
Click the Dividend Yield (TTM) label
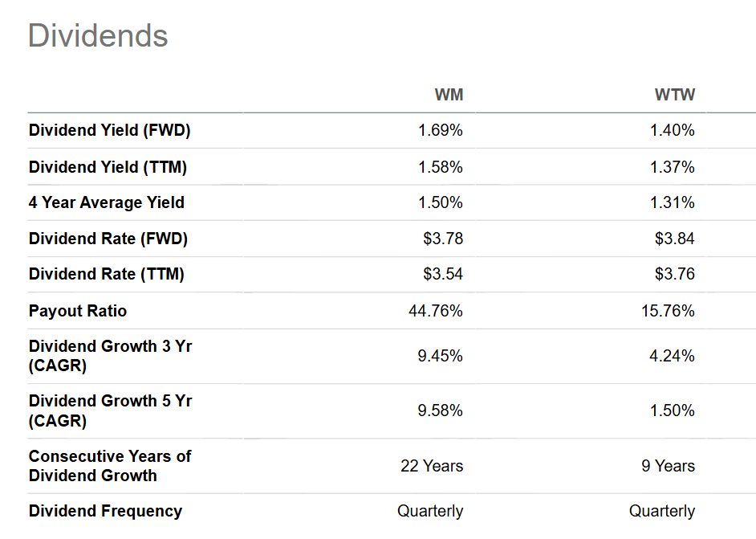pos(108,167)
